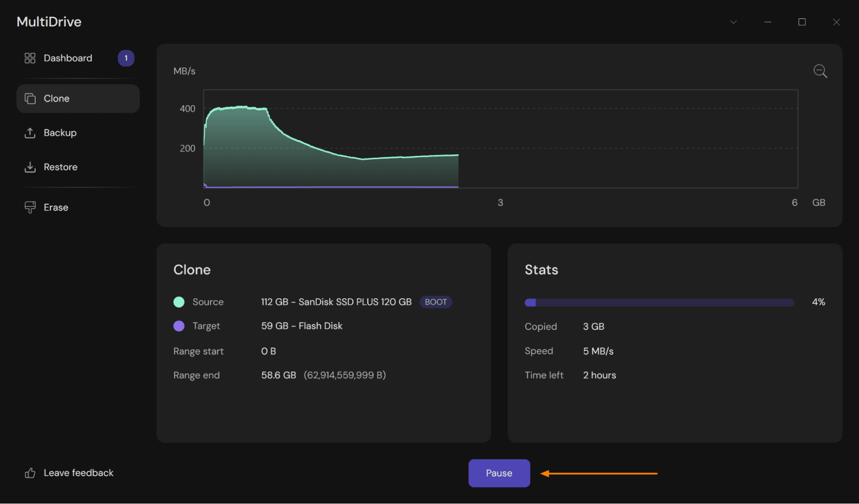
Task: Click the thumbs-up feedback icon
Action: 30,473
